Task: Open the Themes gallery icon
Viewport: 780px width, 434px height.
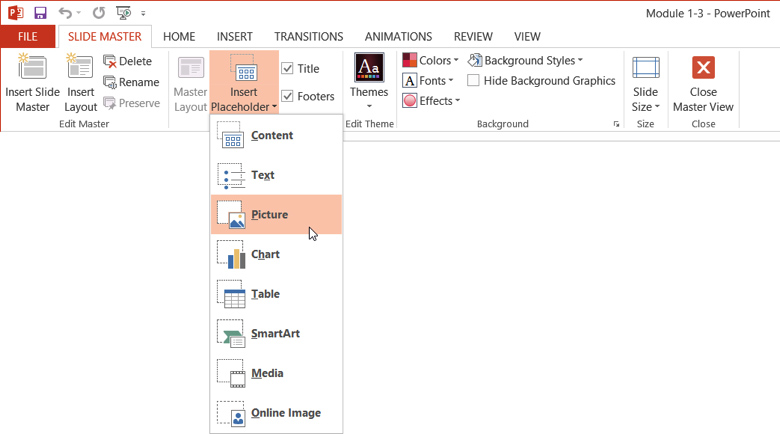Action: (369, 68)
